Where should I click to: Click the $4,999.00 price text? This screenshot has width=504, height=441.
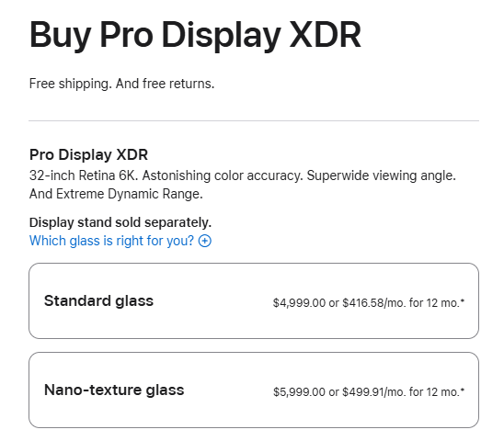click(299, 303)
